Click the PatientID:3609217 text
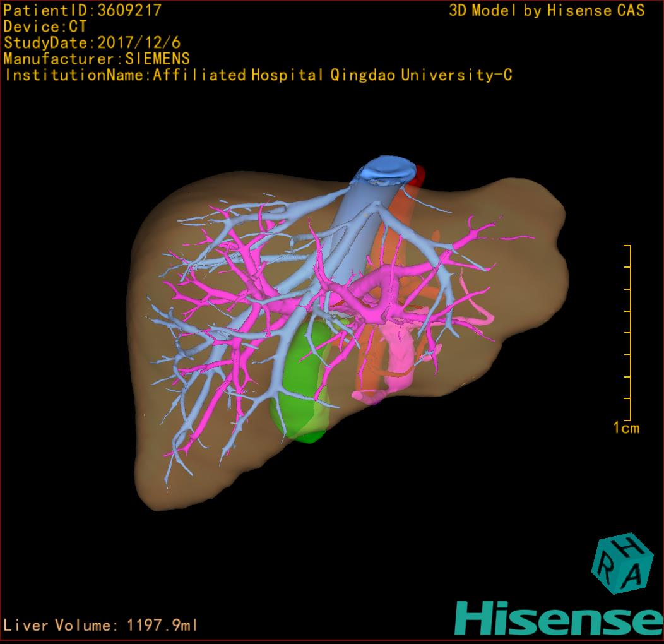 [82, 10]
